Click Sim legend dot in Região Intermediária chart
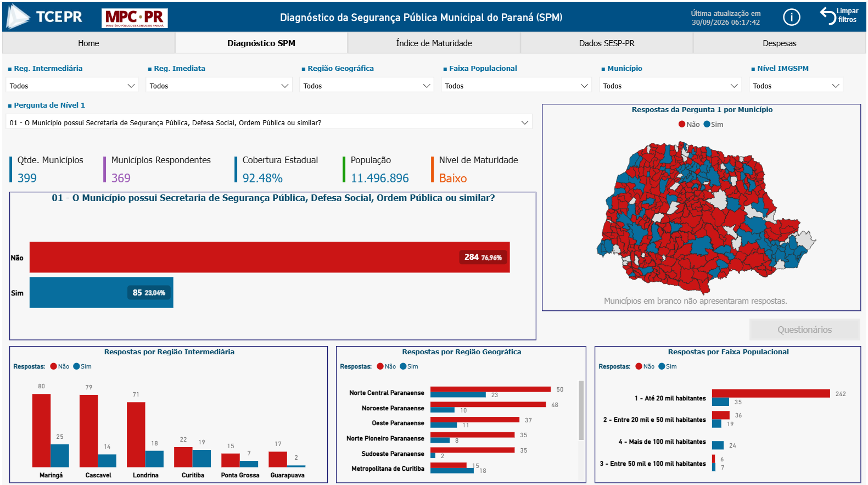This screenshot has height=485, width=868. (x=76, y=366)
